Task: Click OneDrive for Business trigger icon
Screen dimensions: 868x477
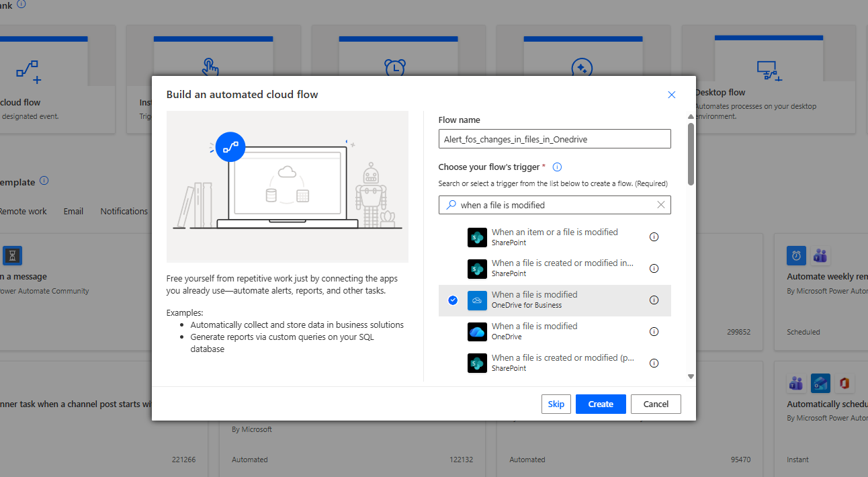Action: (477, 300)
